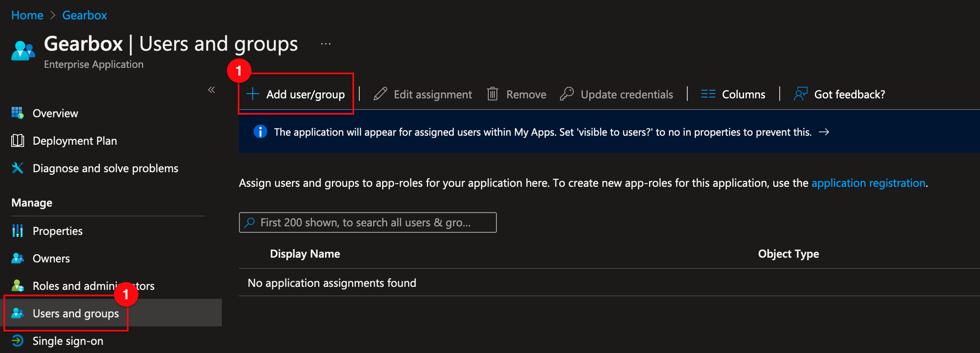Image resolution: width=980 pixels, height=353 pixels.
Task: Open Owners under Manage
Action: (x=51, y=259)
